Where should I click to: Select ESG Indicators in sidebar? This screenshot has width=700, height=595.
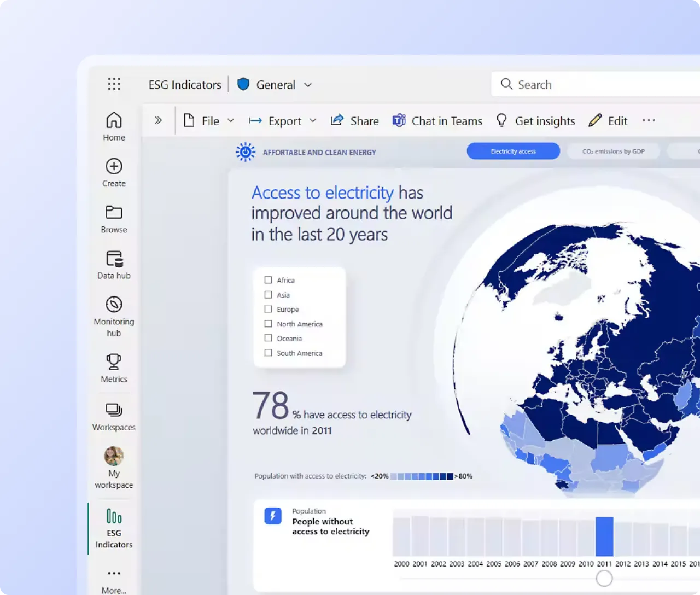click(x=114, y=528)
